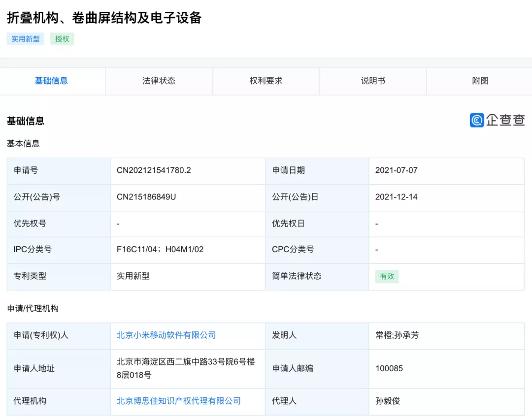Image resolution: width=532 pixels, height=420 pixels.
Task: Click the 优先权号 label cell
Action: tap(59, 224)
